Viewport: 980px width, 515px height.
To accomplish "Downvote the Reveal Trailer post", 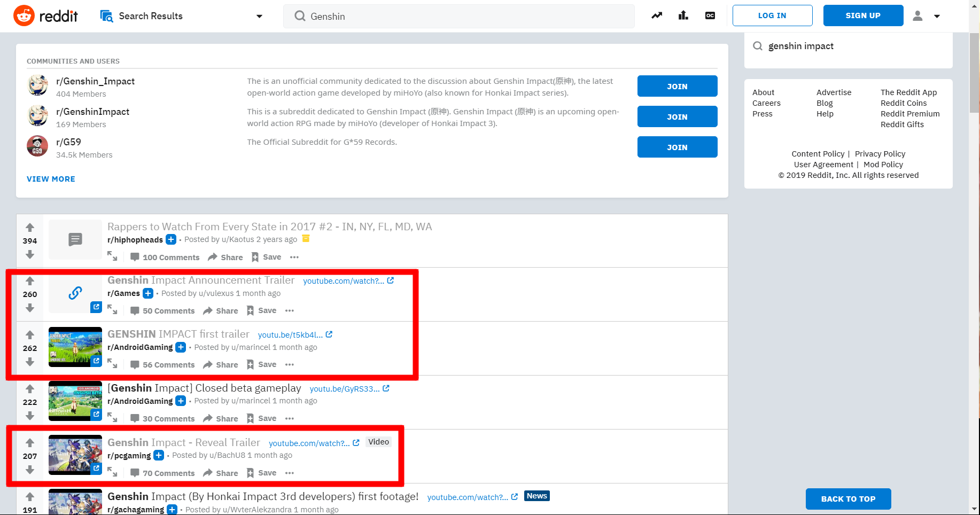I will pos(30,470).
